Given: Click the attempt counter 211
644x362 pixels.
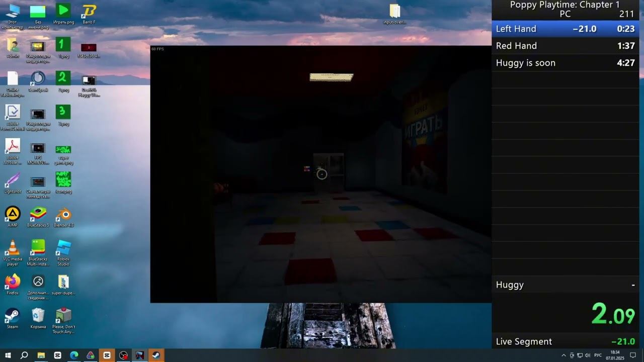Looking at the screenshot, I should (627, 14).
